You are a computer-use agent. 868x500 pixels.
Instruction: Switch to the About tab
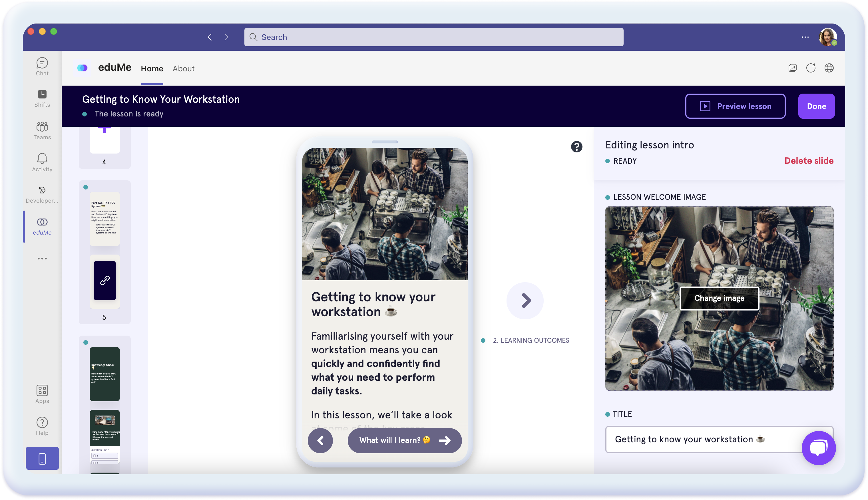(183, 68)
